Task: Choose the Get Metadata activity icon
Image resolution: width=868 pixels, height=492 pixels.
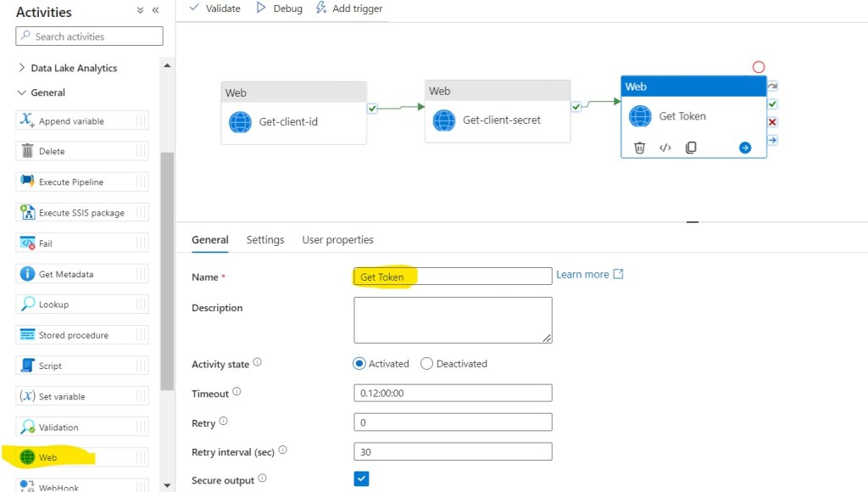Action: 26,274
